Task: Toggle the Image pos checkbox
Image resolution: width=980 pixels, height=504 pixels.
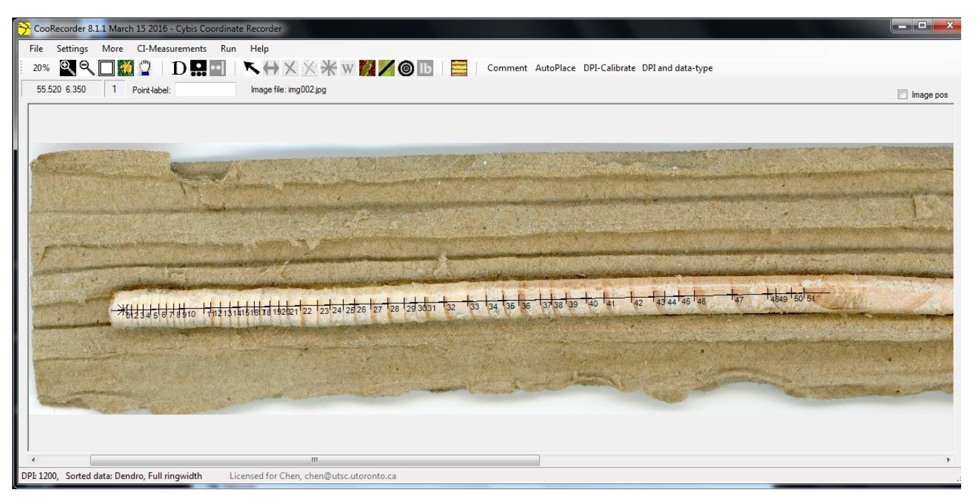Action: tap(902, 95)
